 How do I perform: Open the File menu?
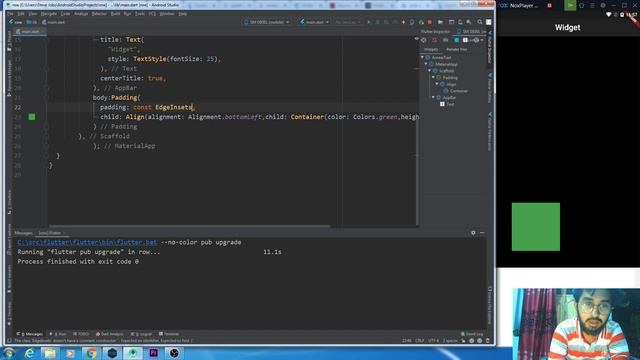[10, 13]
